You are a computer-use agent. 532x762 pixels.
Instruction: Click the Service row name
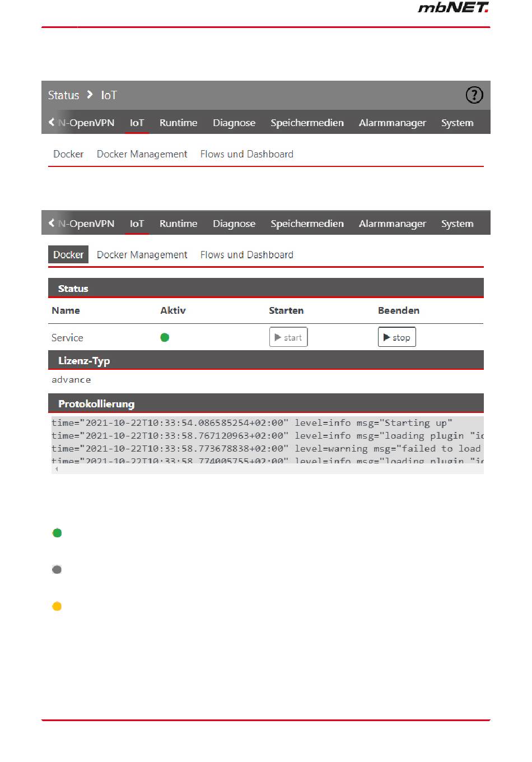click(67, 338)
